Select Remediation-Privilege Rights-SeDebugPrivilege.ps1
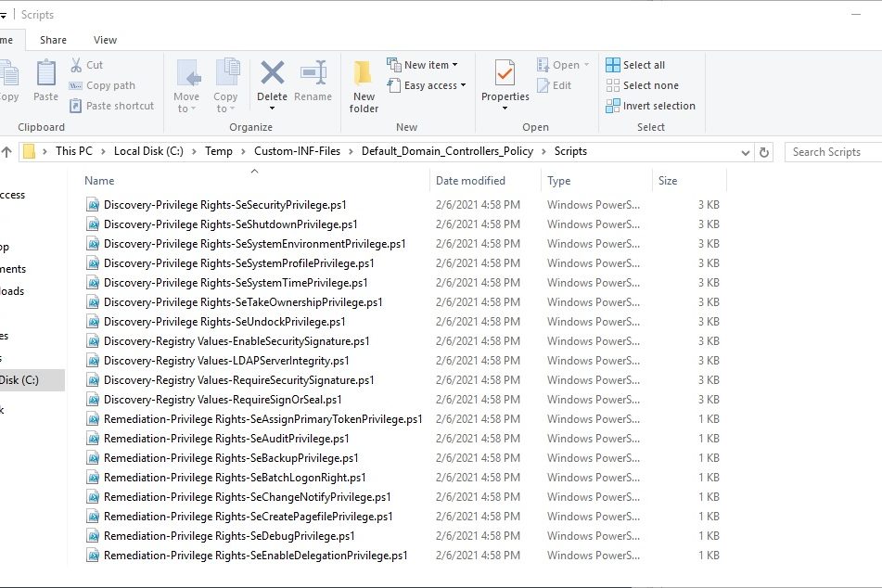The height and width of the screenshot is (588, 882). pos(229,536)
